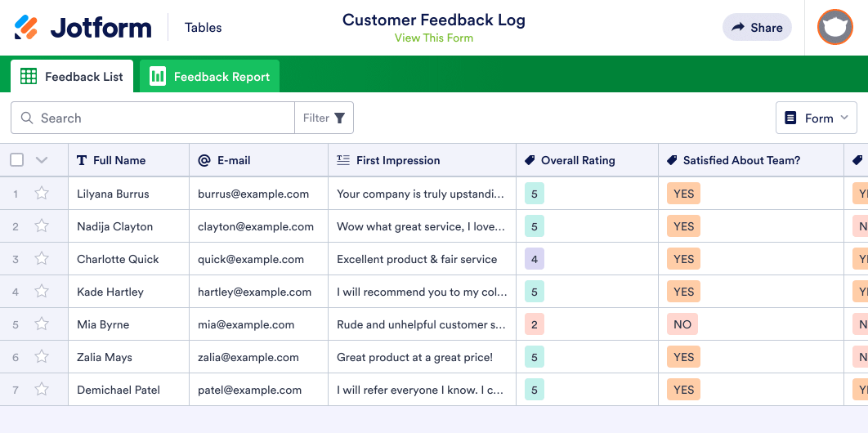Open the Form view dropdown
Image resolution: width=868 pixels, height=433 pixels.
[x=816, y=118]
